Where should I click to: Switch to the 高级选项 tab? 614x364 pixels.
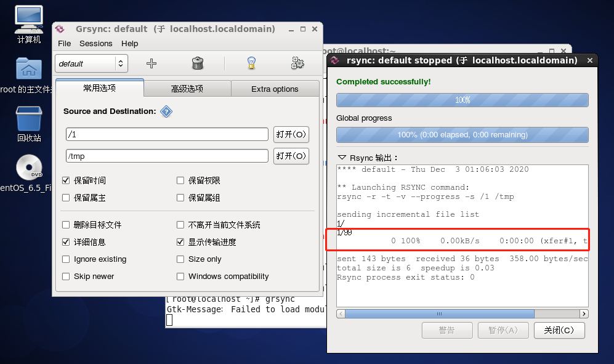tap(187, 88)
